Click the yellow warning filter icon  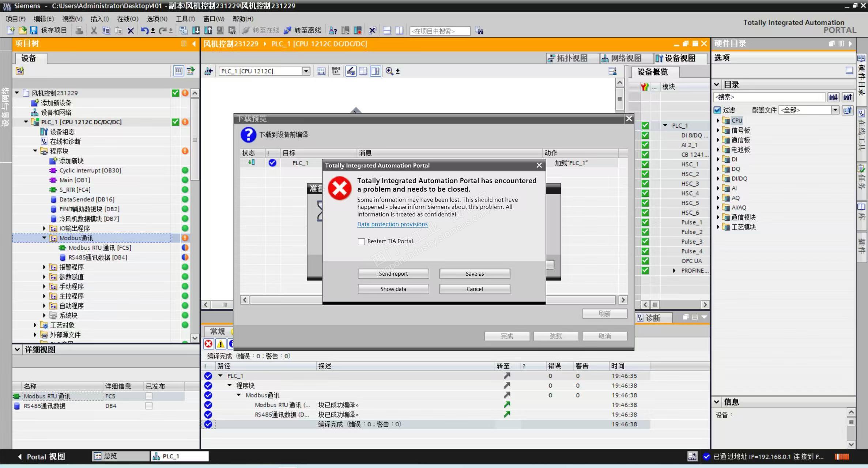(220, 344)
